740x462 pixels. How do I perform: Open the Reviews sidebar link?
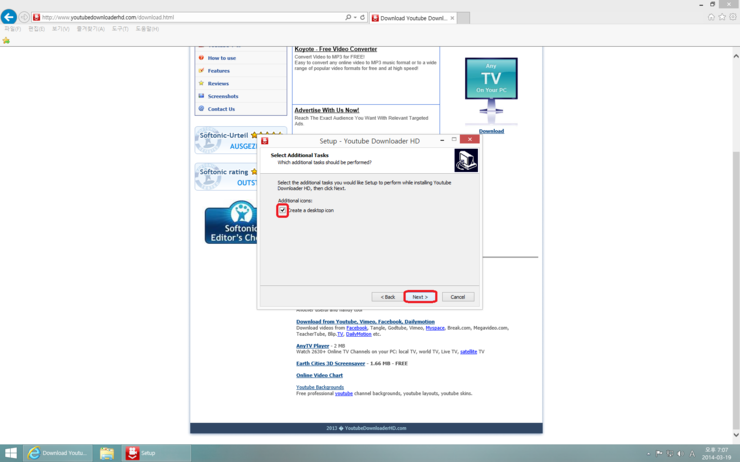tap(218, 84)
